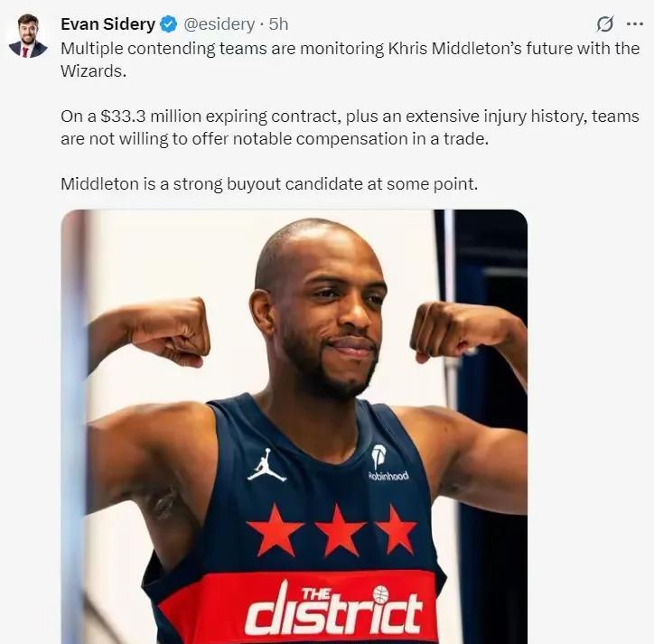The width and height of the screenshot is (654, 644).
Task: Click the basketball icon in District logo
Action: coord(380,594)
